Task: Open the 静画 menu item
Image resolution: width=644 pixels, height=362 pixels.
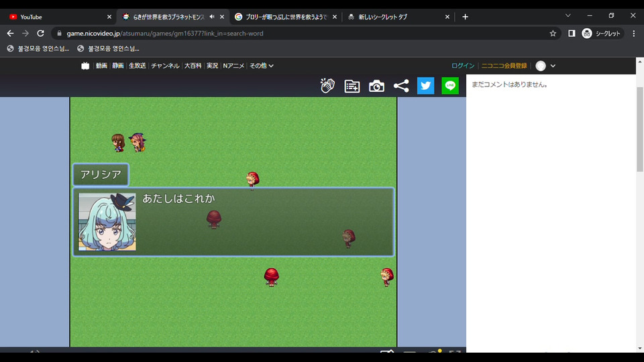Action: pos(118,66)
